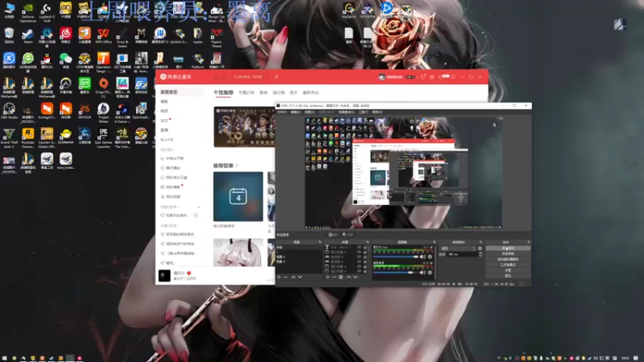Toggle visibility eye of the third source row
Screen dimensions: 644x362
(359, 257)
